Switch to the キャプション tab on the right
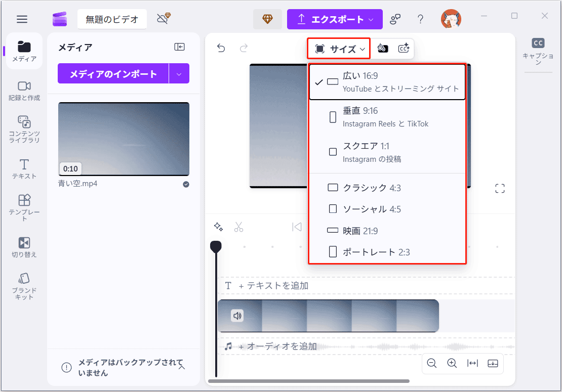 (x=538, y=50)
